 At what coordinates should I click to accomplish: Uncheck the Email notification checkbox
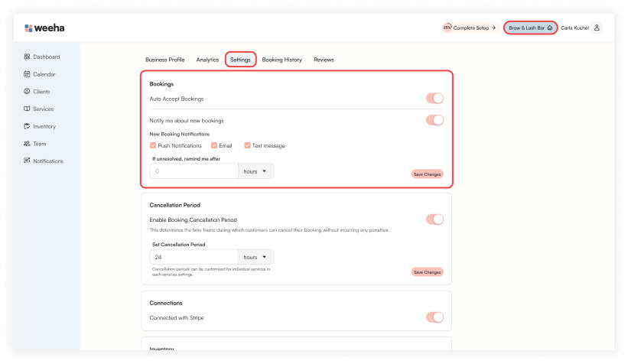click(x=214, y=145)
